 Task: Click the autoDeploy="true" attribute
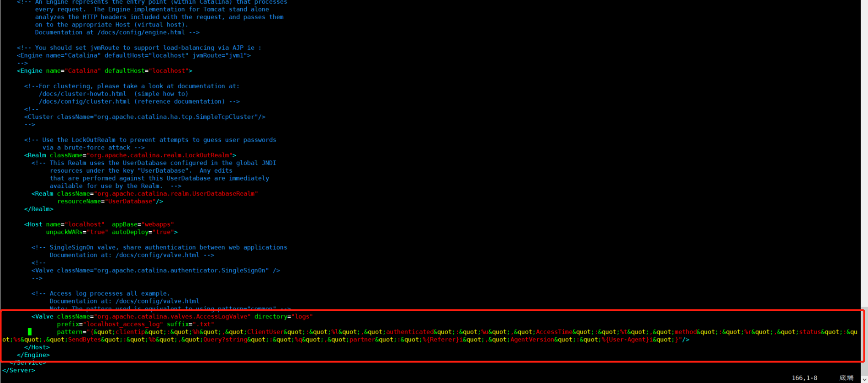[143, 232]
